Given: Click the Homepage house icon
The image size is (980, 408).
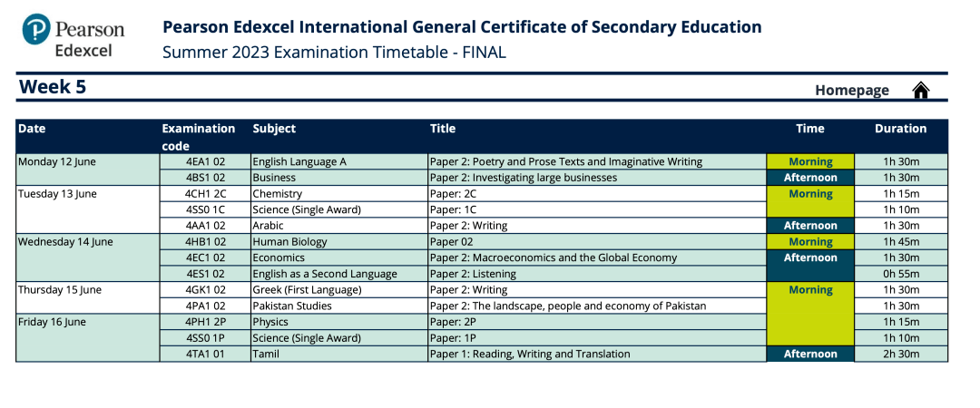Looking at the screenshot, I should point(921,91).
